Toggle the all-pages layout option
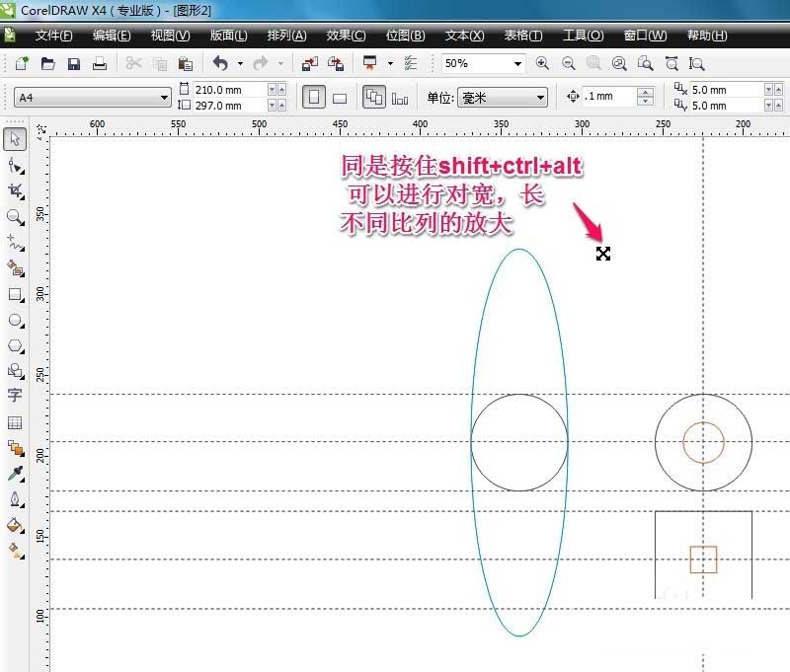The height and width of the screenshot is (672, 790). [x=375, y=96]
